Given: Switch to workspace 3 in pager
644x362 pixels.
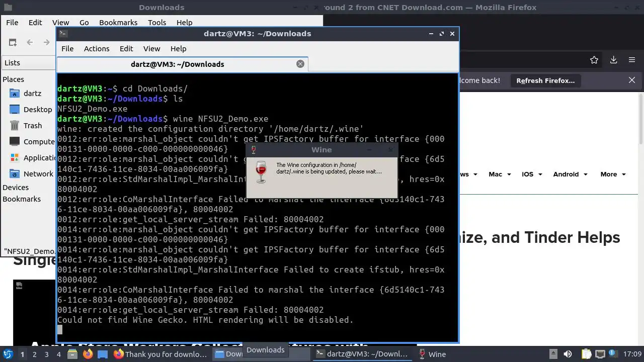Looking at the screenshot, I should [46, 354].
